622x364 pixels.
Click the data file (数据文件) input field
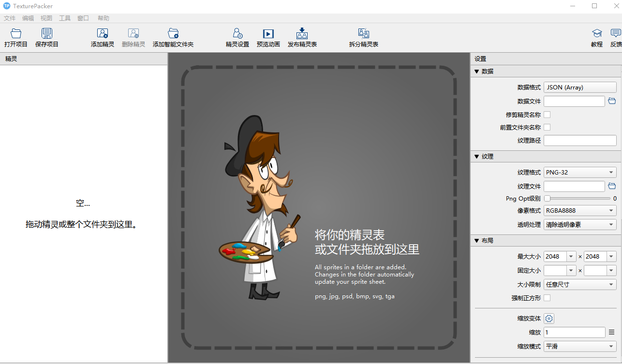(574, 101)
